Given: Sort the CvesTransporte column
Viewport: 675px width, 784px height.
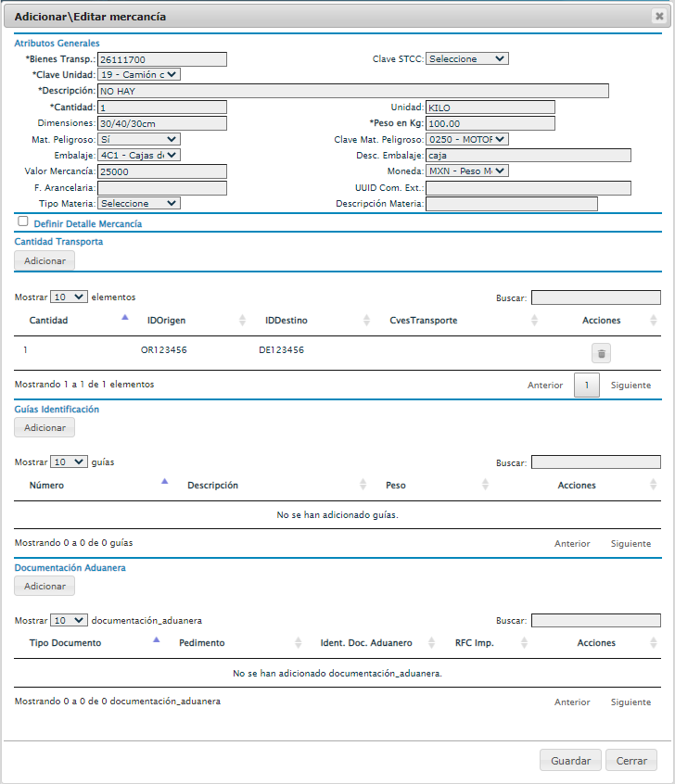Looking at the screenshot, I should pos(534,321).
